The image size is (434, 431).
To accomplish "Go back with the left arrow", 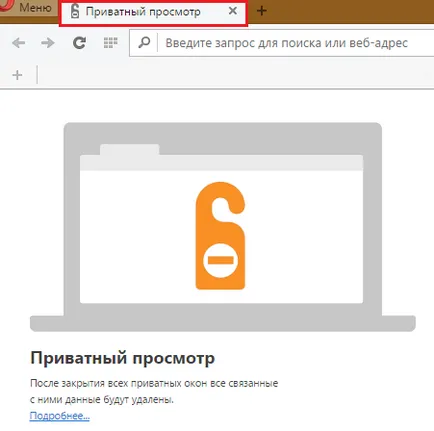I will click(19, 43).
